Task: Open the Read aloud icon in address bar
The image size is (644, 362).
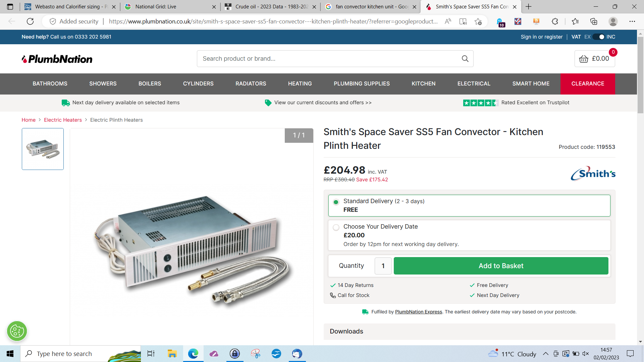Action: [x=448, y=21]
